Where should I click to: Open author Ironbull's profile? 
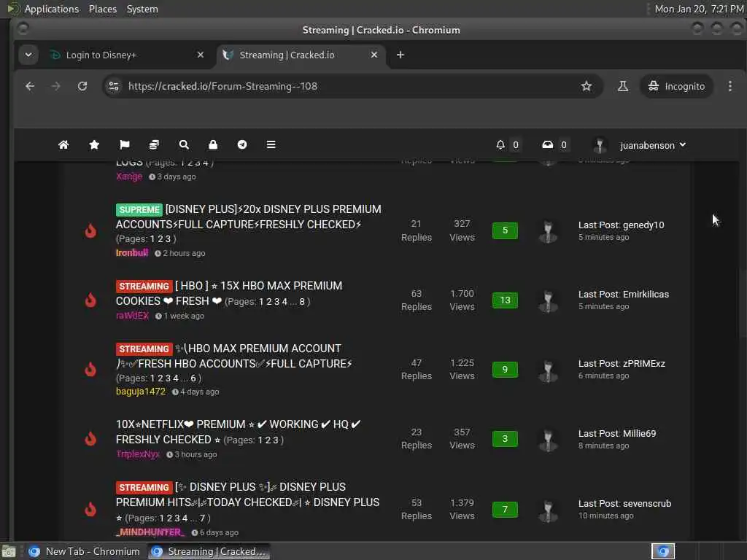132,253
